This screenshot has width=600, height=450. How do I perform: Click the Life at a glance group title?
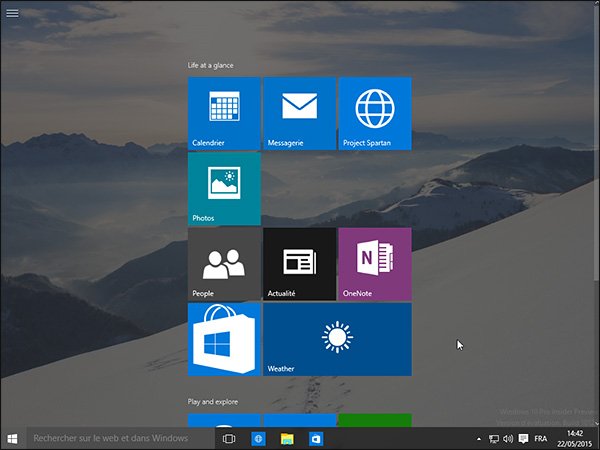(x=210, y=65)
